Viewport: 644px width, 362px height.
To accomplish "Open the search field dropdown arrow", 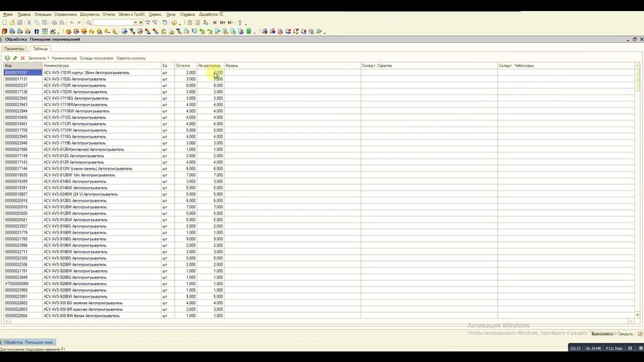I will [x=135, y=23].
